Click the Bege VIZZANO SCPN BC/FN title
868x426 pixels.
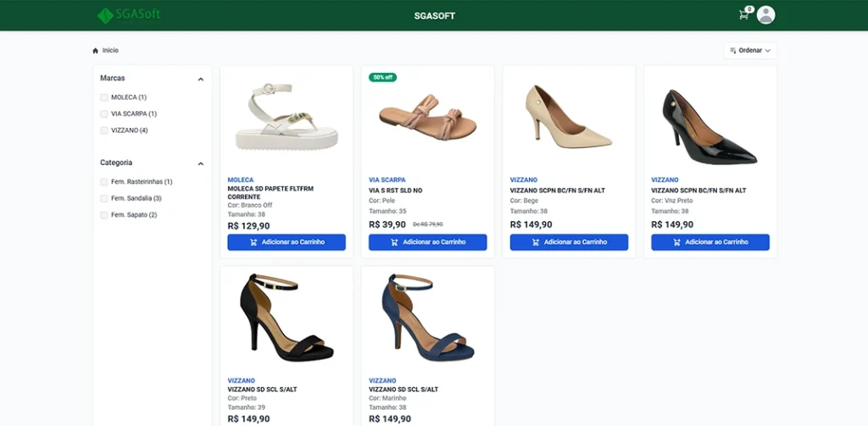(558, 191)
